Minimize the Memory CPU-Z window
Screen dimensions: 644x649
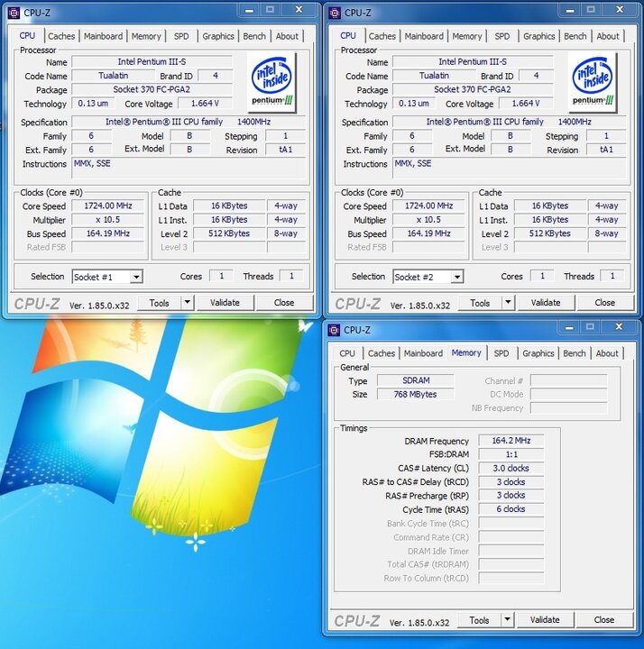[x=569, y=327]
